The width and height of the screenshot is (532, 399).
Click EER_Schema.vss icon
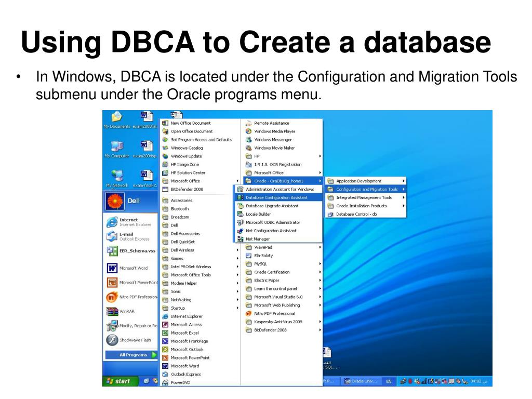[112, 251]
